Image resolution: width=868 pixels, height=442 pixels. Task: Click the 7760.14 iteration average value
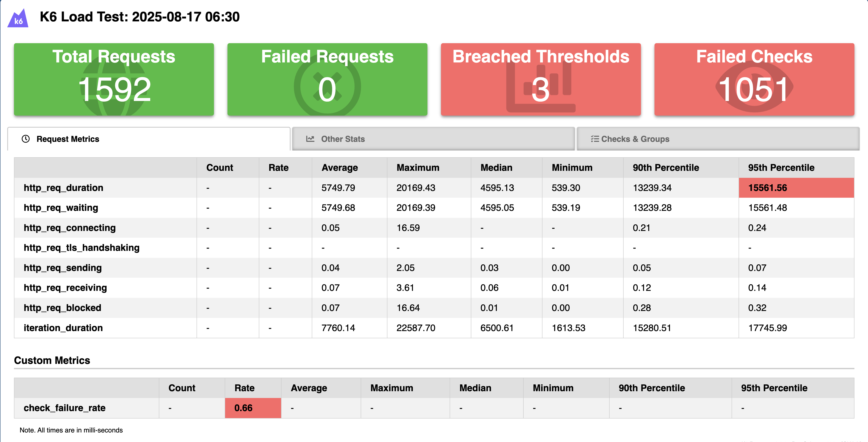pos(338,328)
